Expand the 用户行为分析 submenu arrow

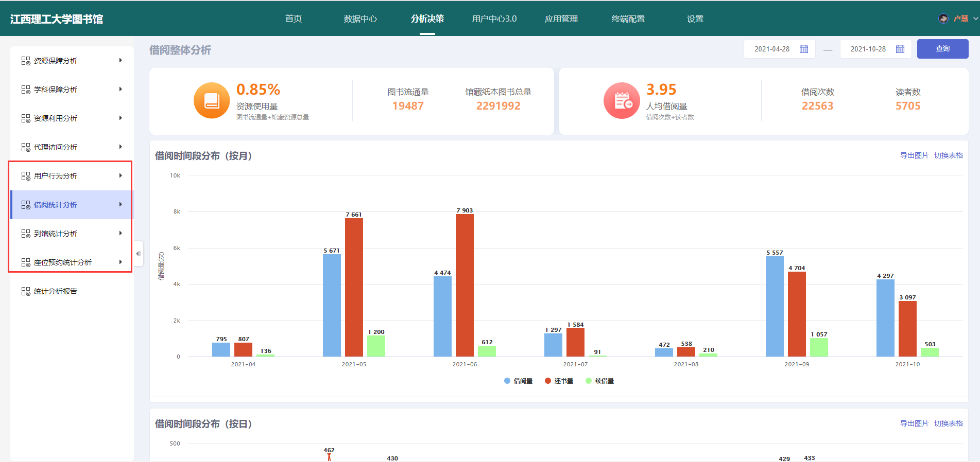coord(121,175)
